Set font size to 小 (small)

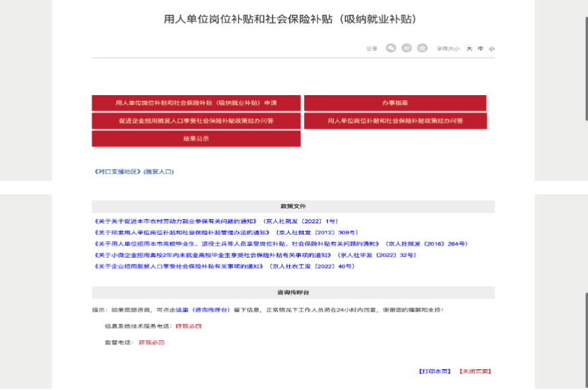click(492, 49)
